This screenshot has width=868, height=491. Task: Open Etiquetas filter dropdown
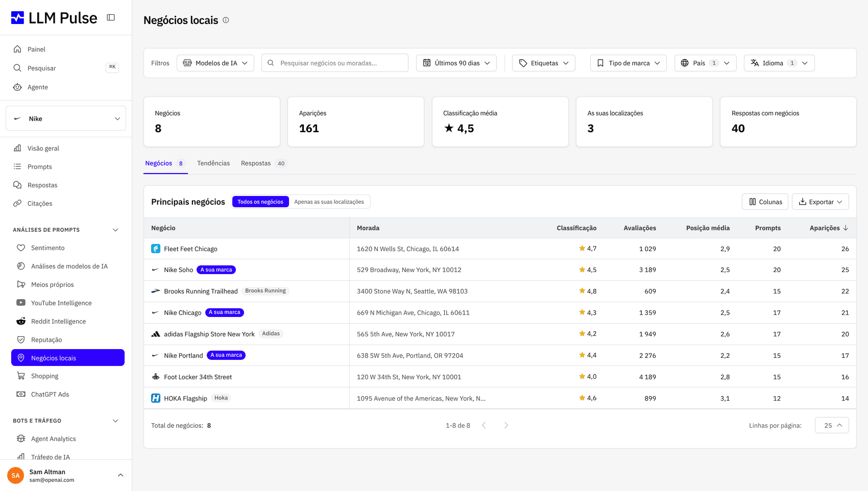544,63
